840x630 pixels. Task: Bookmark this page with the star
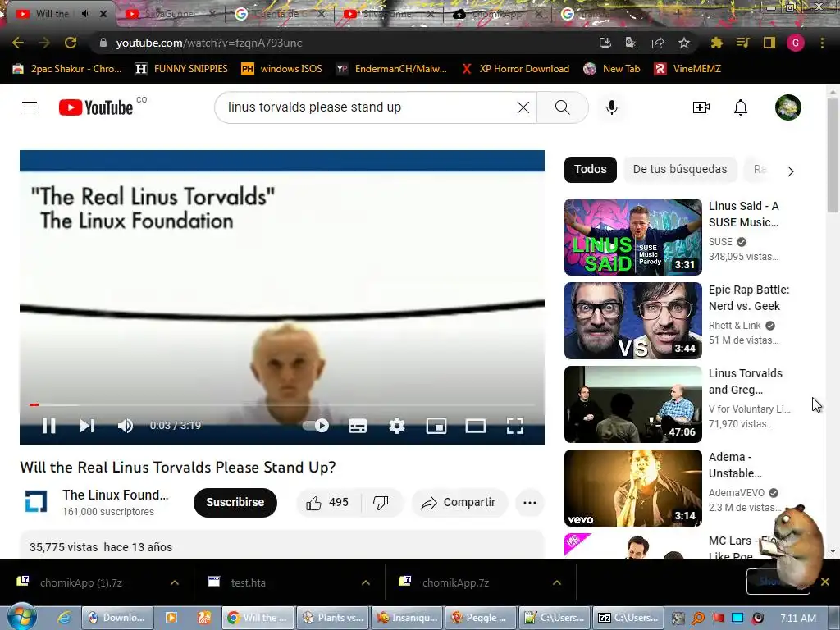pyautogui.click(x=684, y=43)
